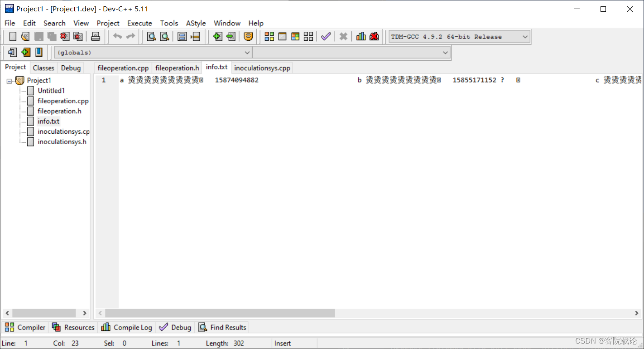Click the Close file toolbar icon

click(x=65, y=36)
